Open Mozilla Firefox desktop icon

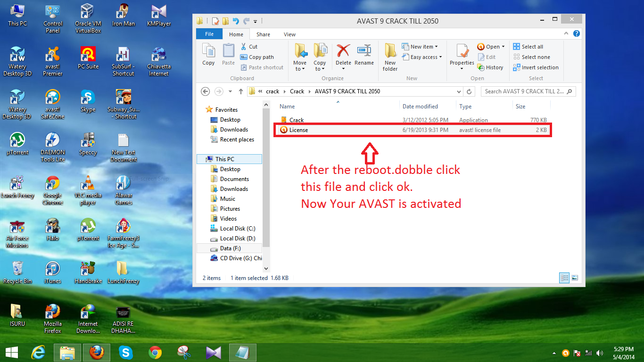(x=53, y=319)
